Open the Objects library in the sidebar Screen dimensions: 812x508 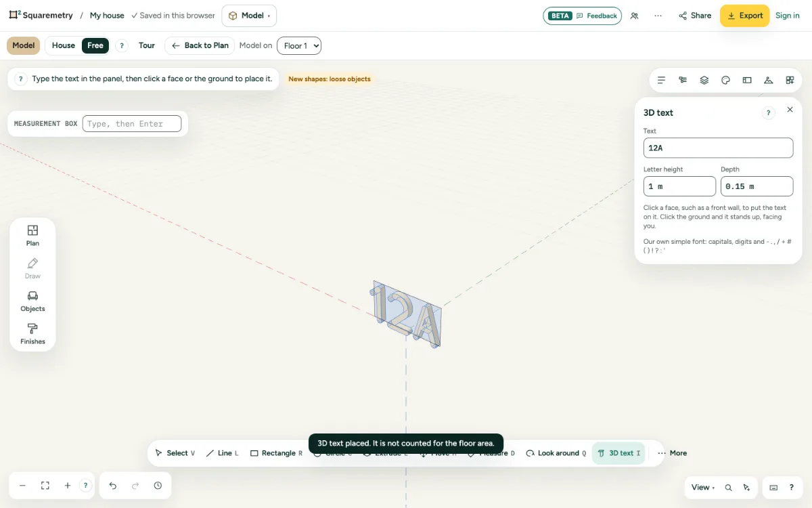point(32,301)
